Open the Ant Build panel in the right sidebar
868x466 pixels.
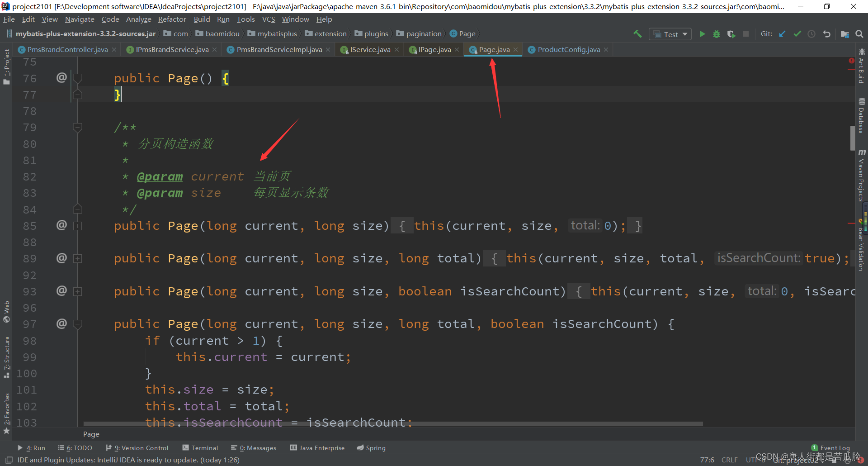tap(862, 66)
